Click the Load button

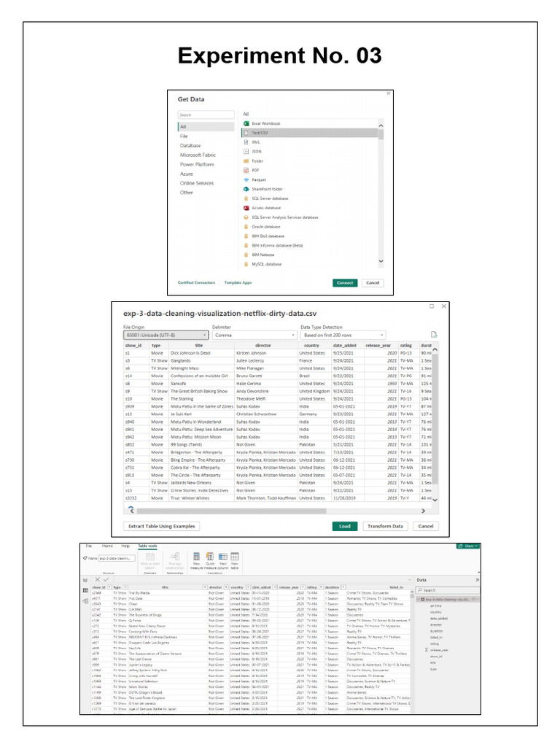click(345, 527)
